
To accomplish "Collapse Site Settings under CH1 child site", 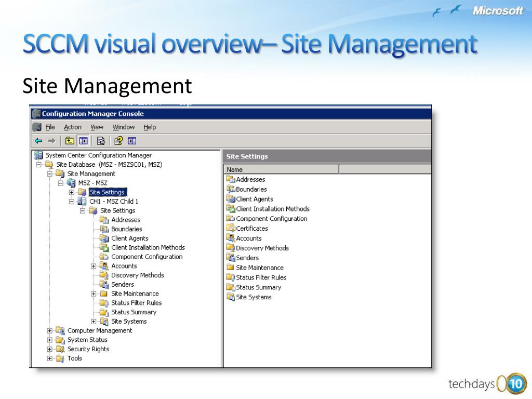I will tap(83, 211).
